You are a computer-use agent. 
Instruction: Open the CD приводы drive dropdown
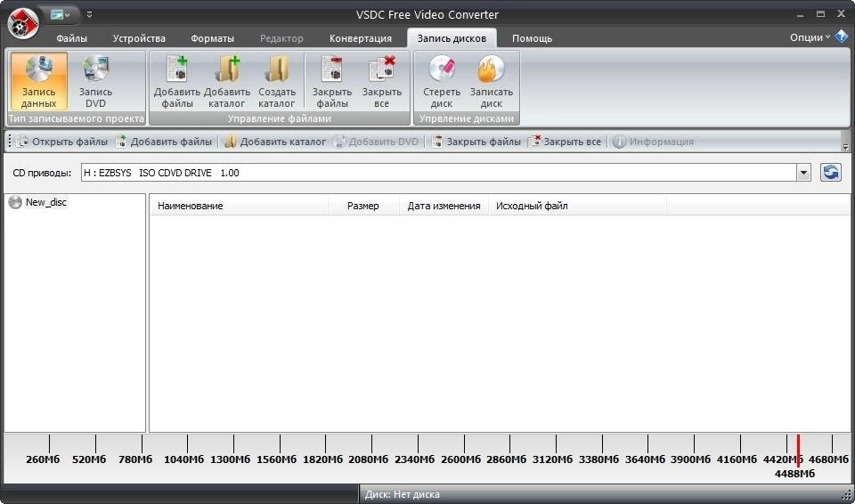point(803,174)
